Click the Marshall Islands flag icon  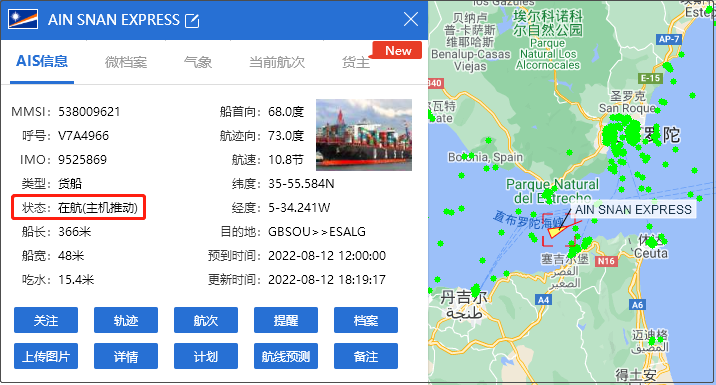[23, 20]
